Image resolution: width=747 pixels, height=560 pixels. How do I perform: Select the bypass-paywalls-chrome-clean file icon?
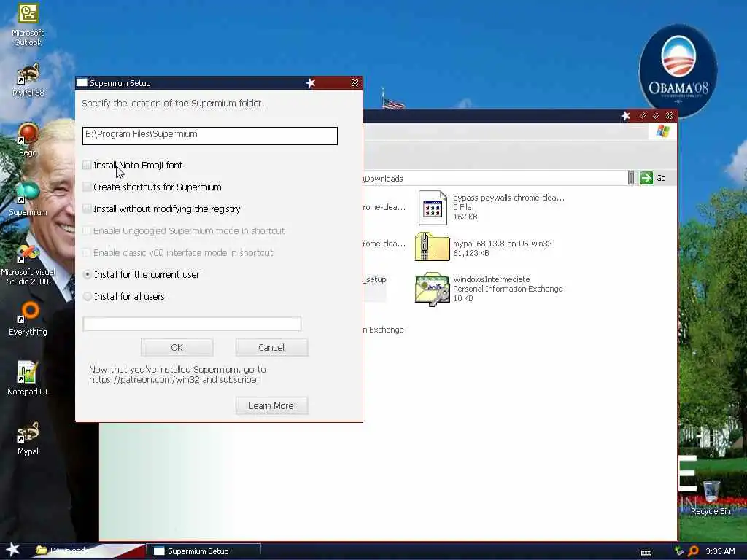coord(432,207)
